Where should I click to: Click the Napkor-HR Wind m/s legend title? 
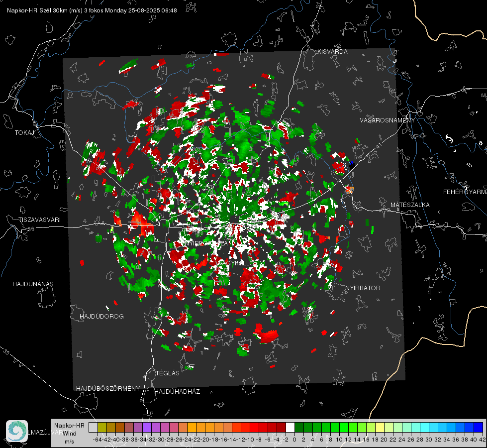tap(69, 433)
